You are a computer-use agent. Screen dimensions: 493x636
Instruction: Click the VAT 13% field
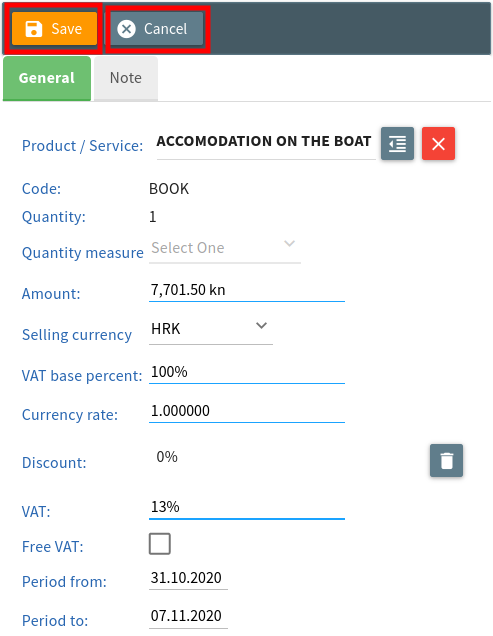point(247,507)
